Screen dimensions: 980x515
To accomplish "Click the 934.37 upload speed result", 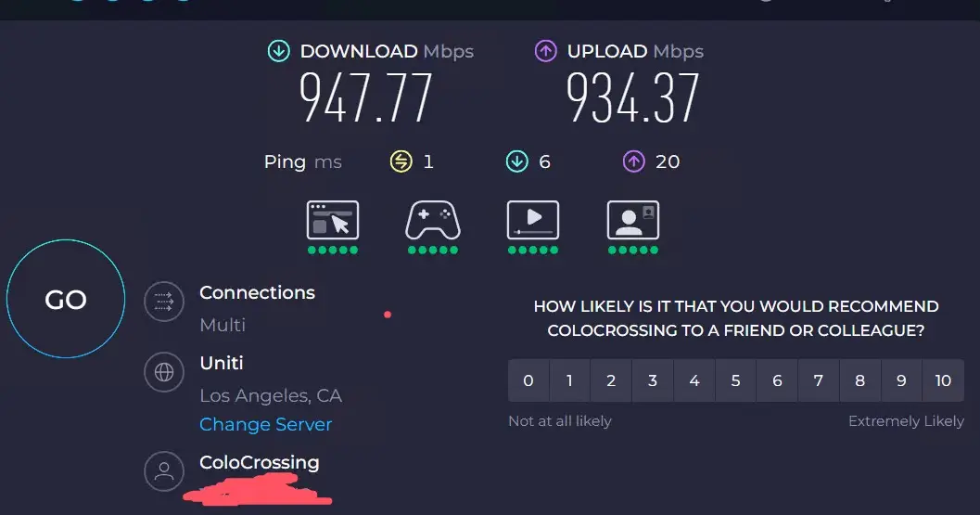I will tap(633, 97).
